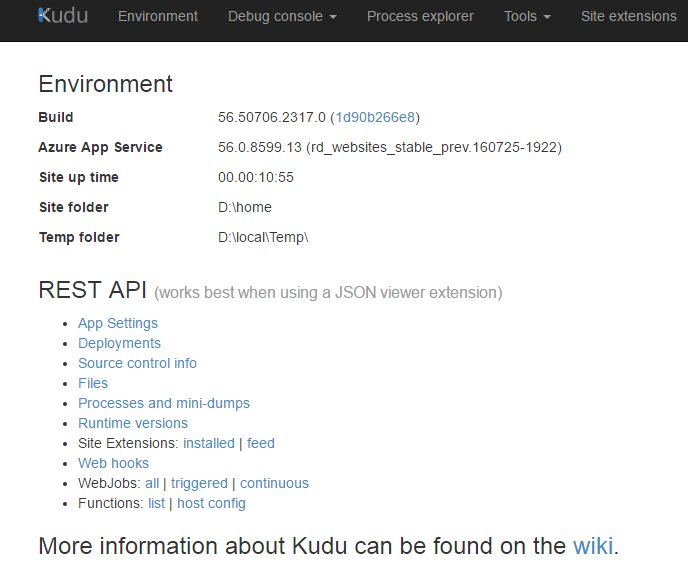View all WebJobs link
This screenshot has height=585, width=688.
pos(152,483)
